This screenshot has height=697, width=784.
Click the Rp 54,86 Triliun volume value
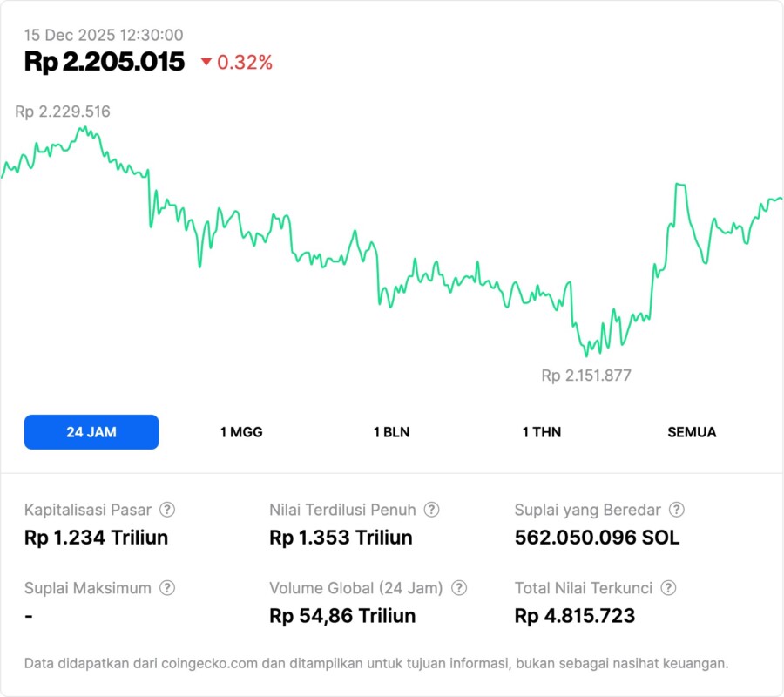342,616
